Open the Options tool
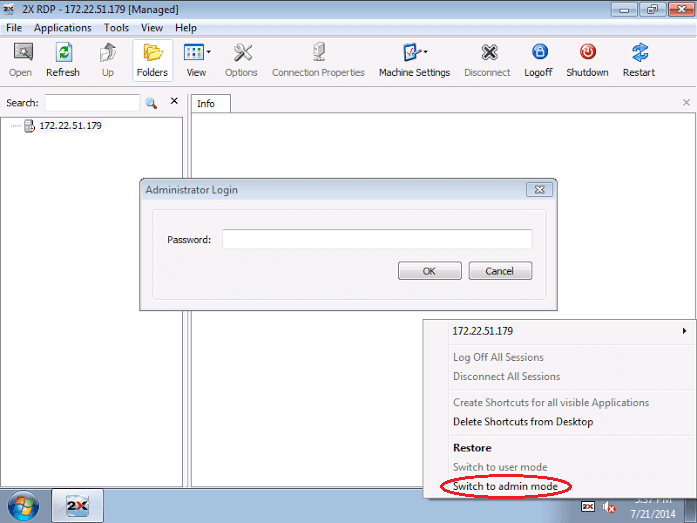The image size is (697, 523). pyautogui.click(x=241, y=60)
